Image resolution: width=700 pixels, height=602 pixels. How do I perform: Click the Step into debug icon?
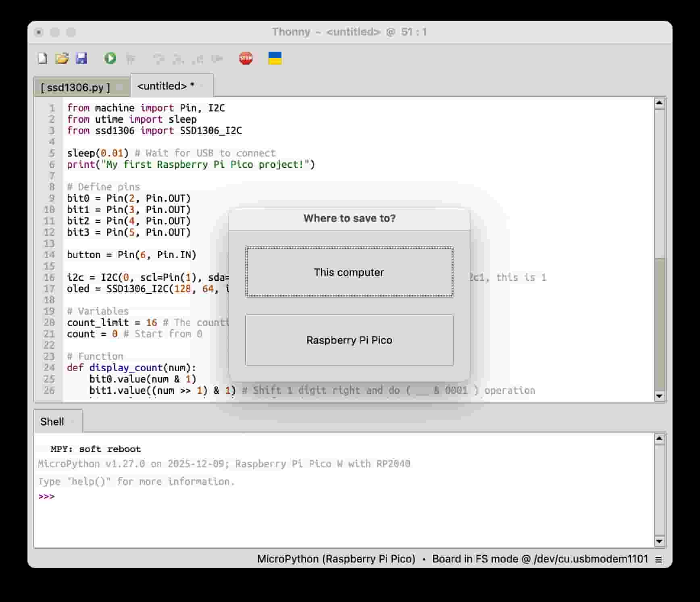(178, 59)
